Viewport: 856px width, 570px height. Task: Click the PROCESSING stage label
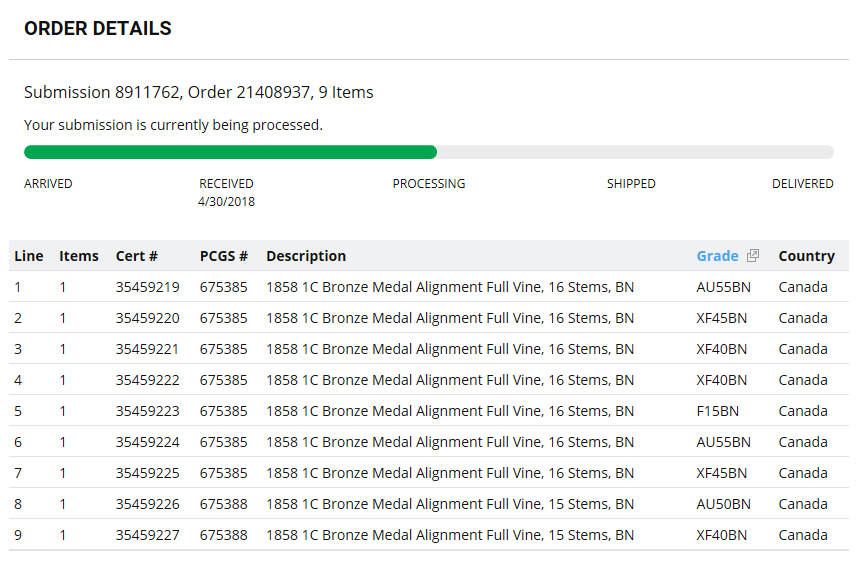click(x=429, y=184)
